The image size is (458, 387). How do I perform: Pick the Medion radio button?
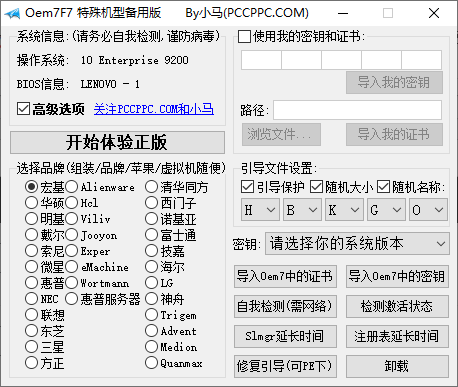point(151,347)
